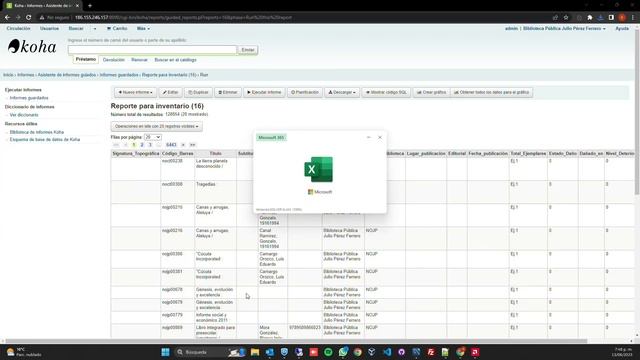Screen dimensions: 640x360
Task: Click the Ayuda link
Action: [622, 29]
